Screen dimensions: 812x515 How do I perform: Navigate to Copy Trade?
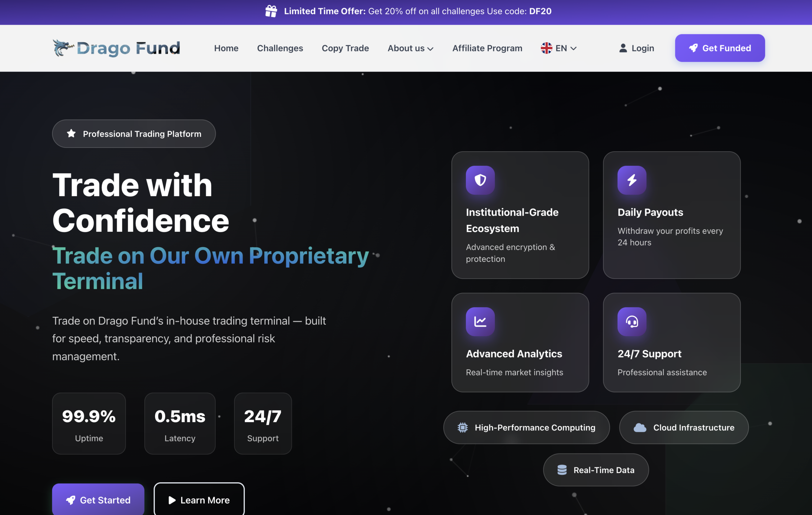(345, 48)
